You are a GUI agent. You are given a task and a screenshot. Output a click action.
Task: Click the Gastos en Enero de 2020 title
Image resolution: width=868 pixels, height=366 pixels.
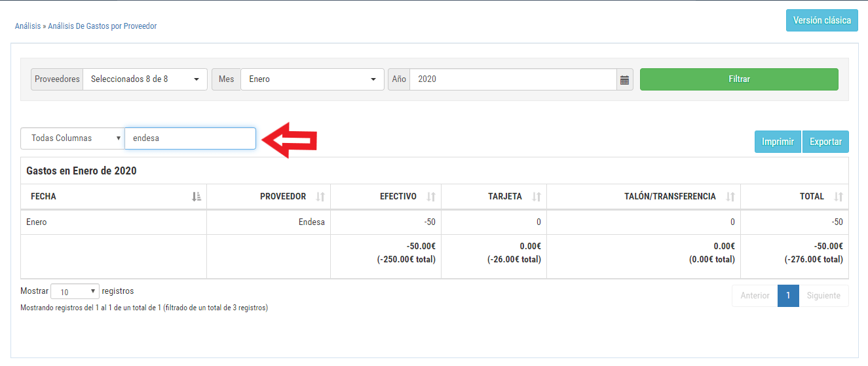click(x=81, y=171)
